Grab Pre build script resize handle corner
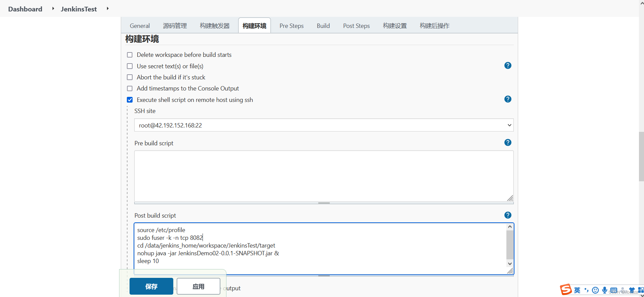The height and width of the screenshot is (297, 644). (510, 198)
